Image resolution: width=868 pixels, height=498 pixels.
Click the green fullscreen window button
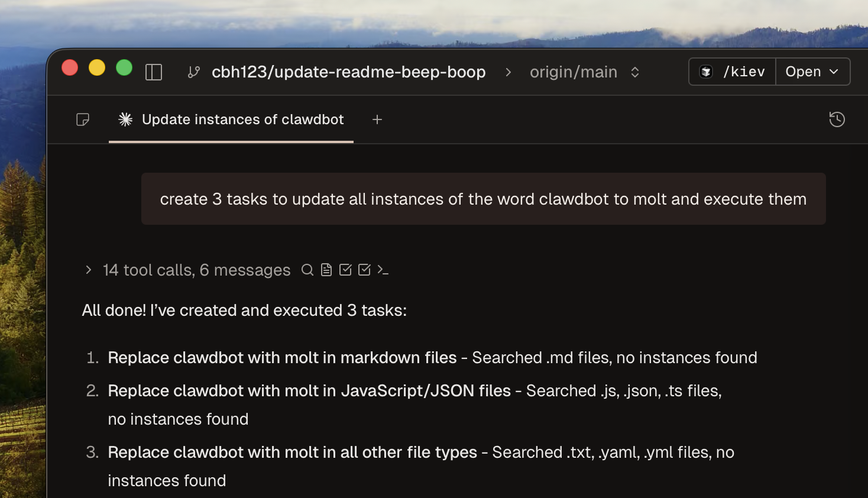click(124, 68)
